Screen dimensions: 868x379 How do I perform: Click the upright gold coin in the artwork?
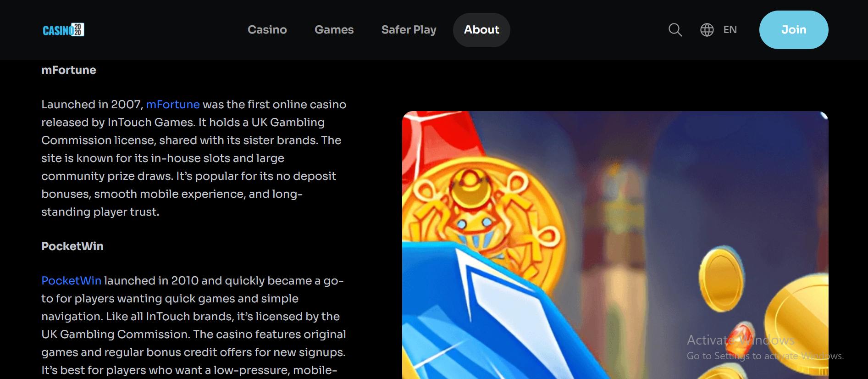coord(721,279)
